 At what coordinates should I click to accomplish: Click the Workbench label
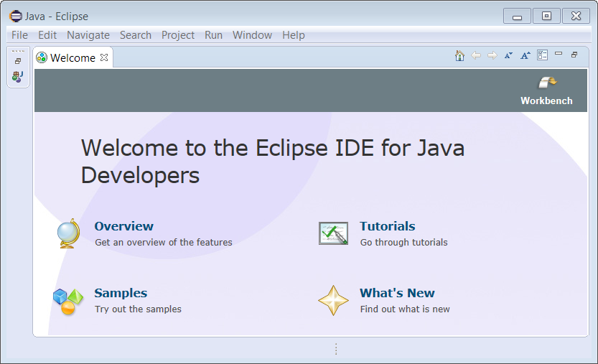click(x=546, y=101)
